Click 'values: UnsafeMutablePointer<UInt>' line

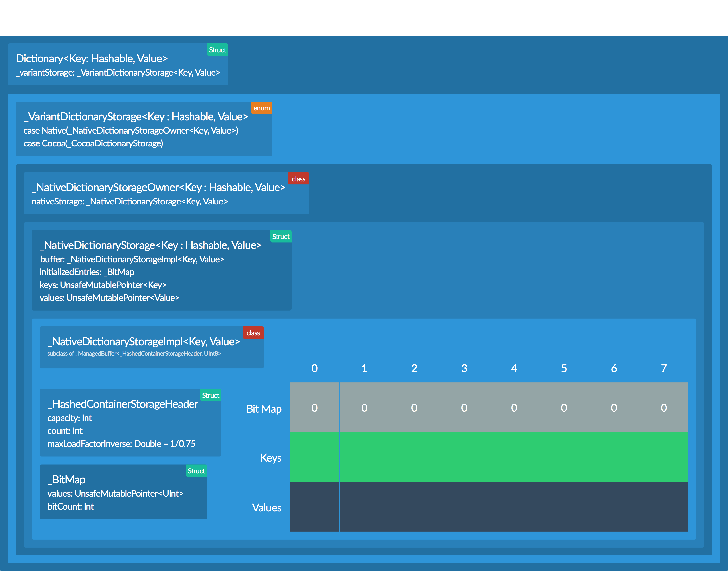[x=115, y=494]
